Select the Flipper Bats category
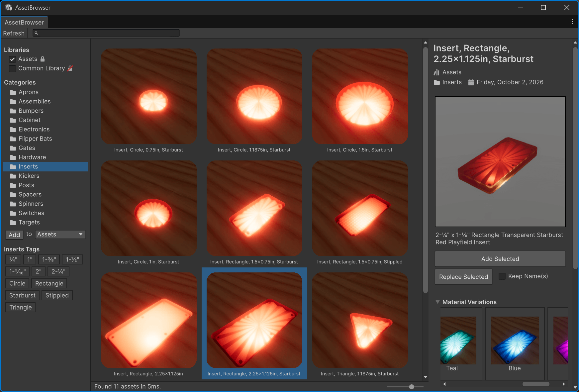The width and height of the screenshot is (579, 392). coord(46,139)
